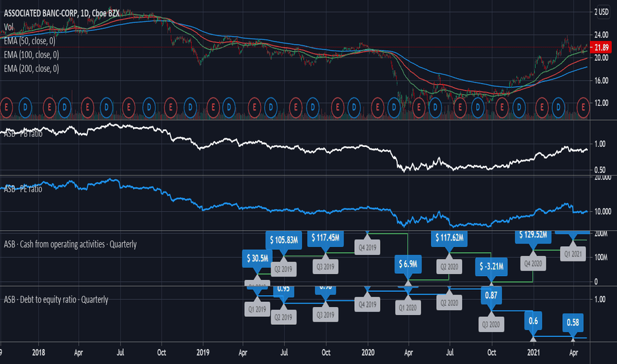Click the earnings E marker just after April 2020

418,107
